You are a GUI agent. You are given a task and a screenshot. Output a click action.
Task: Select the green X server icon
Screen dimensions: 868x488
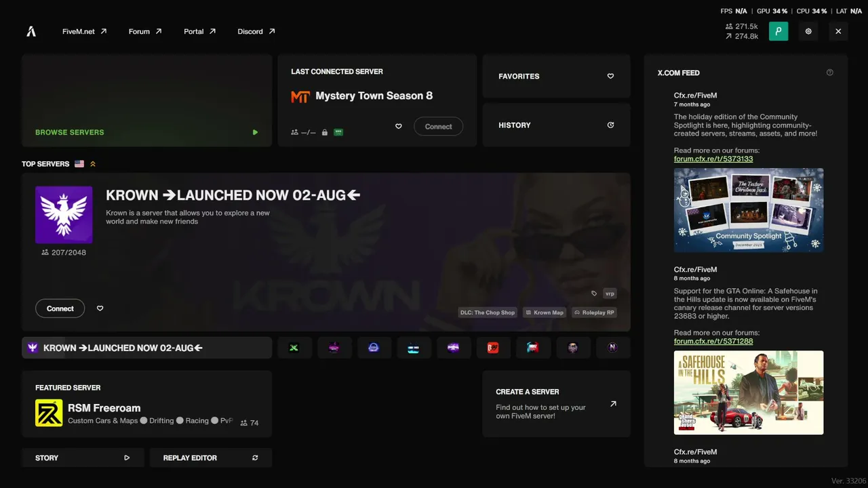pyautogui.click(x=294, y=348)
